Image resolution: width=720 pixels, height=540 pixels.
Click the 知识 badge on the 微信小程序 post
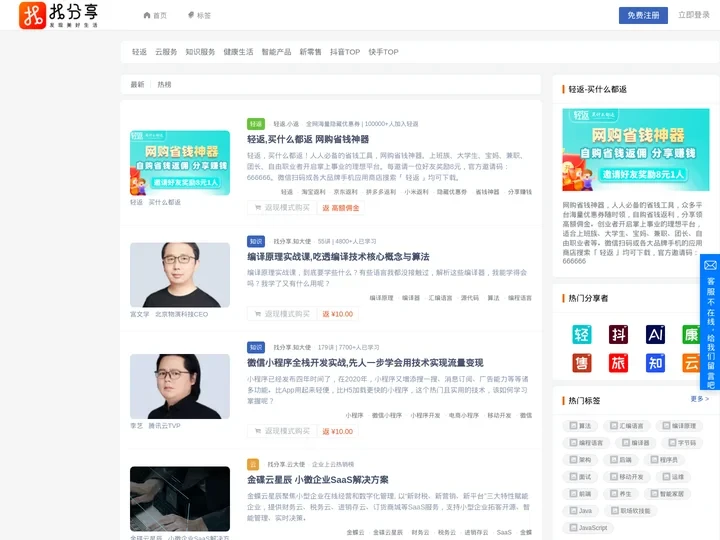pos(256,347)
